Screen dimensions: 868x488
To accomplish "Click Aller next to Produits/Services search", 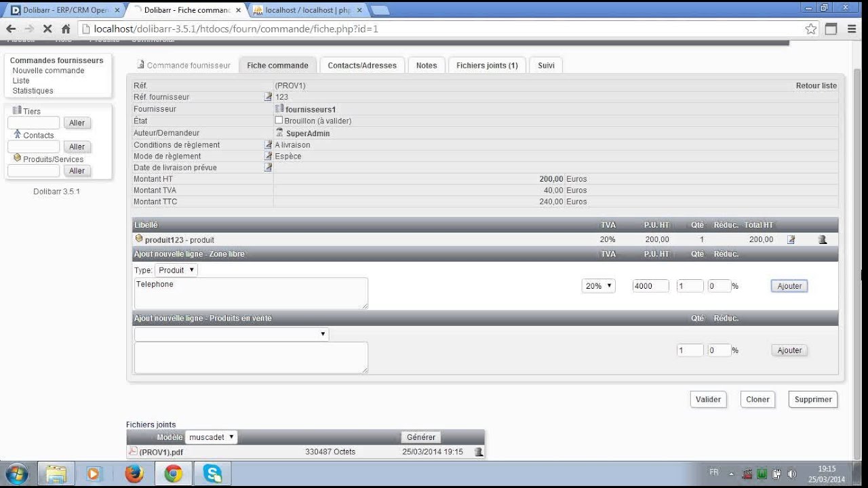I will click(x=77, y=171).
